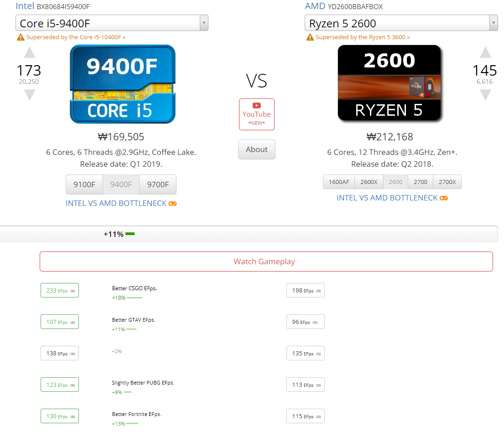
Task: Switch to the 2700 model tab
Action: click(x=421, y=182)
